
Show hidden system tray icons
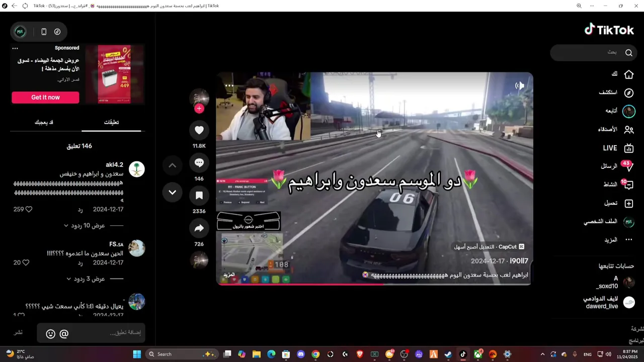pos(542,354)
